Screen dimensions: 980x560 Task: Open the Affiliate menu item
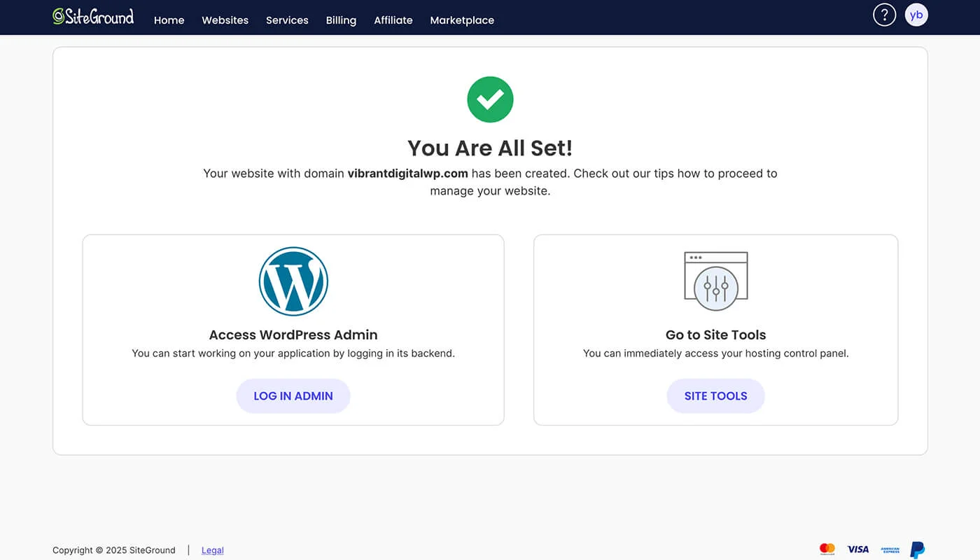click(393, 20)
